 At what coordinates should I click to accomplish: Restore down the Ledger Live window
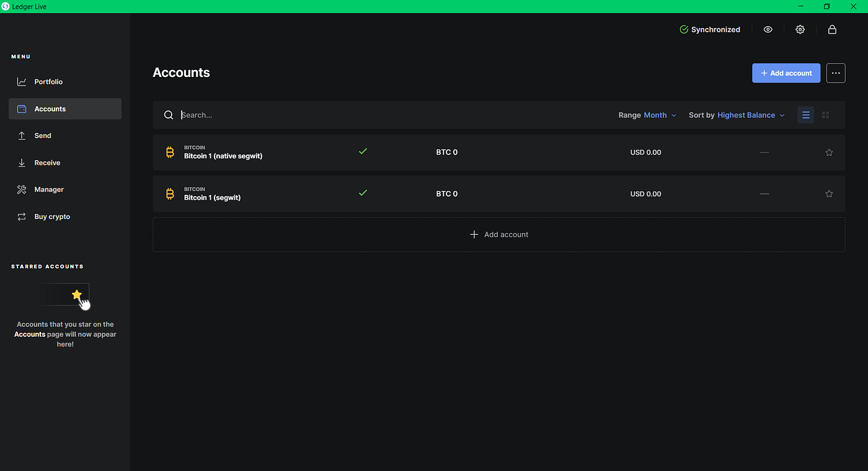(x=826, y=6)
